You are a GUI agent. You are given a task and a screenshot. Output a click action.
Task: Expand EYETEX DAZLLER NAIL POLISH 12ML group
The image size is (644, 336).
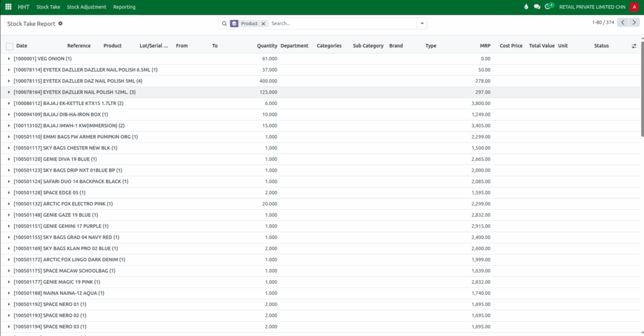click(x=9, y=92)
